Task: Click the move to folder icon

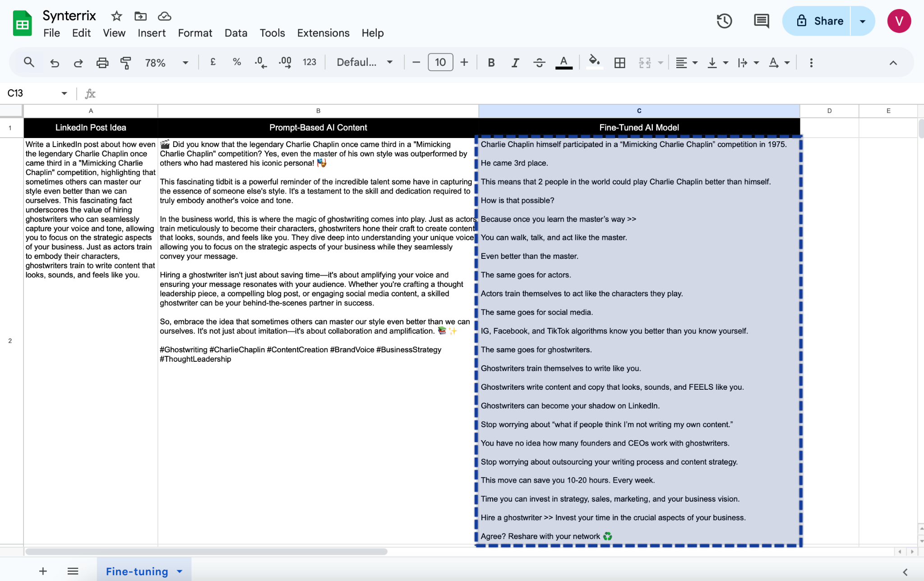Action: [x=141, y=16]
